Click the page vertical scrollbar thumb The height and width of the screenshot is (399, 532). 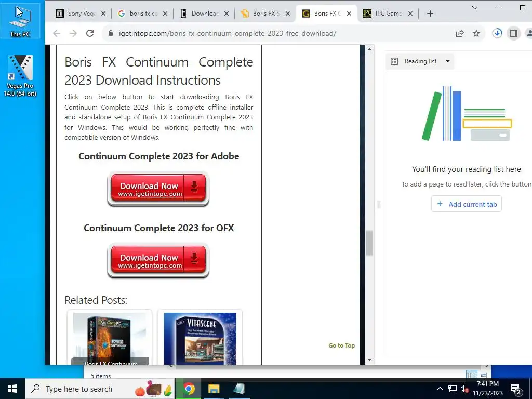369,243
